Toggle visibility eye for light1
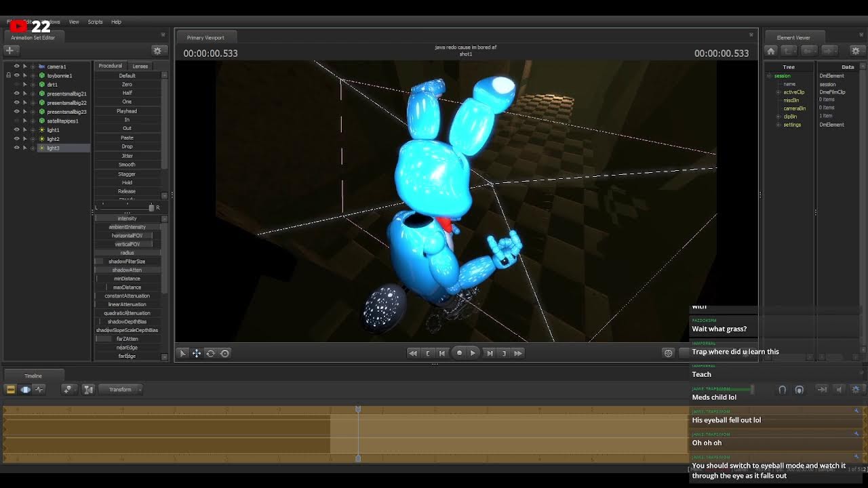Viewport: 868px width, 488px height. pos(17,129)
